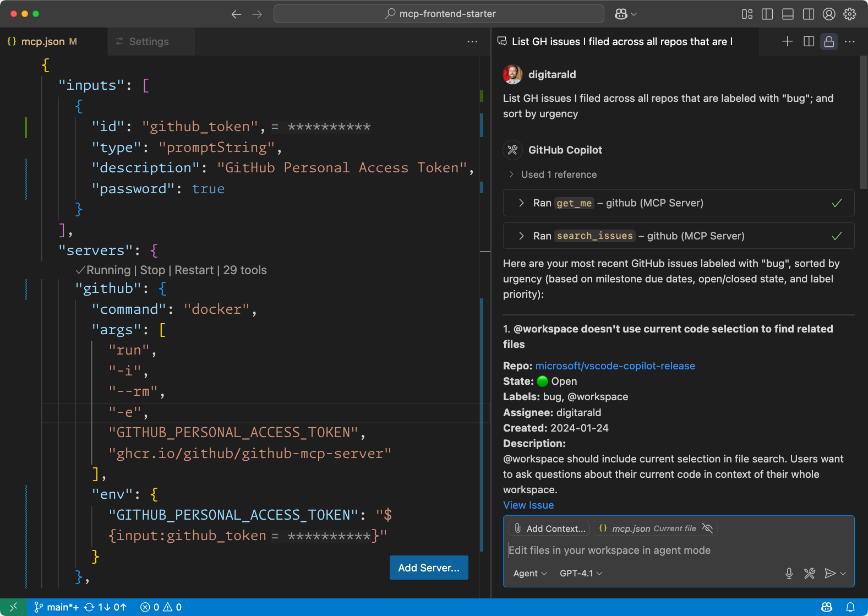
Task: Toggle the bottom panel layout button
Action: pos(788,14)
